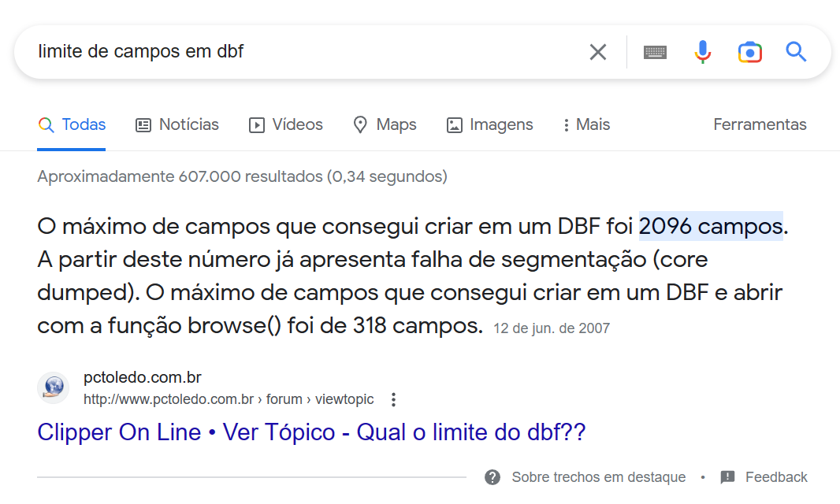Switch to the Notícias tab

coord(177,124)
